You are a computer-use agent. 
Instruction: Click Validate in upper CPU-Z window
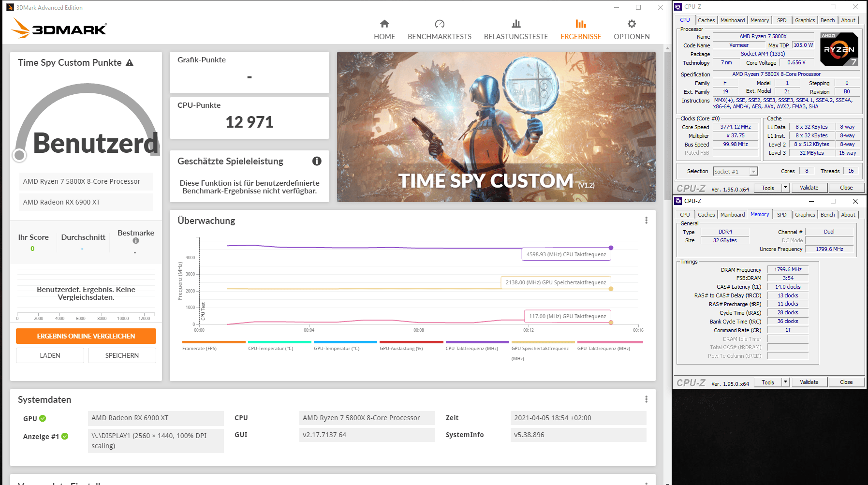coord(809,188)
